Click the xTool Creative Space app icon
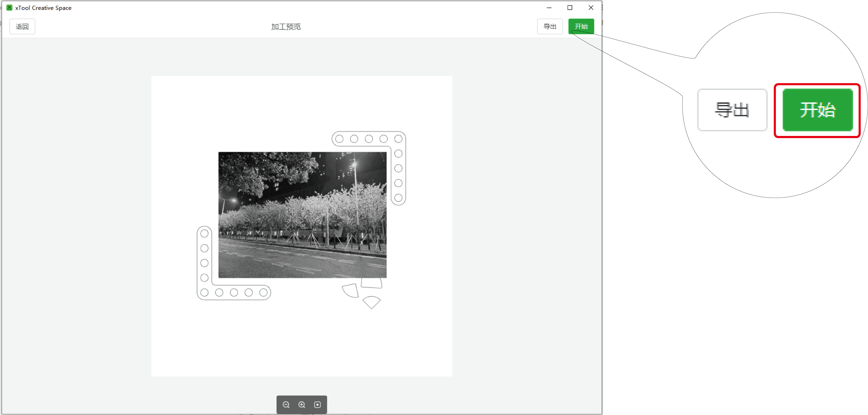 click(x=9, y=7)
